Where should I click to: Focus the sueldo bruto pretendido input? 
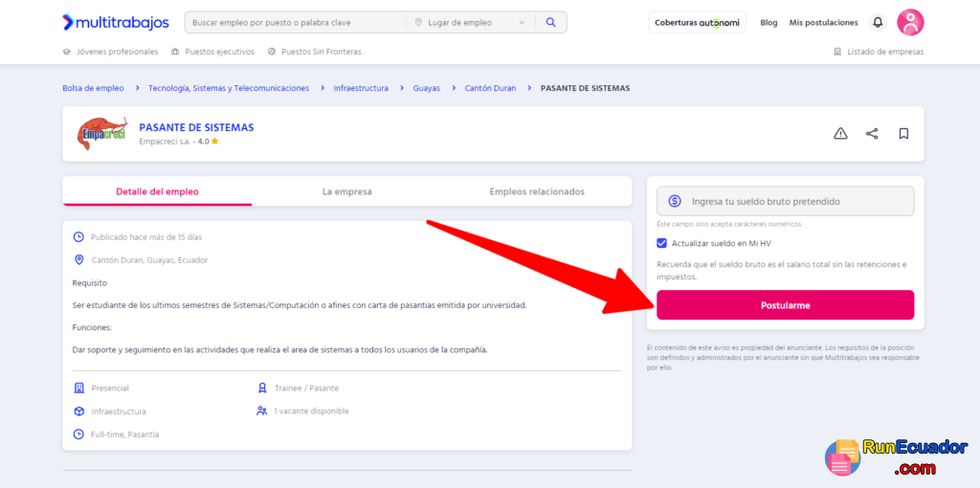point(785,201)
